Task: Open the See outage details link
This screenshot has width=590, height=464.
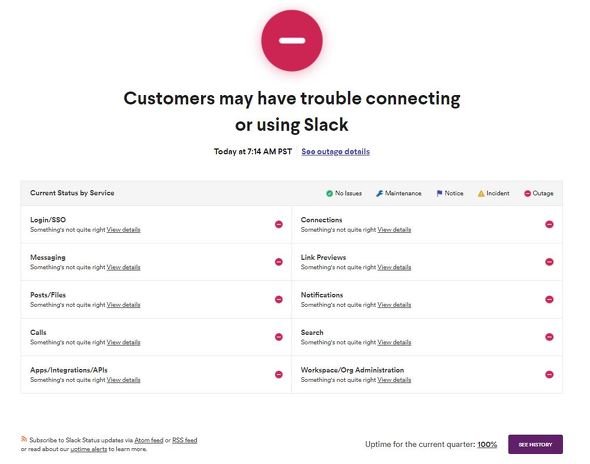Action: point(336,152)
